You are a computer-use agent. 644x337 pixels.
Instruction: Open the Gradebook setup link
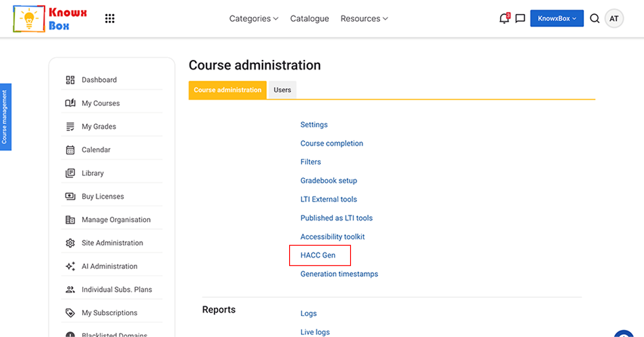click(328, 181)
